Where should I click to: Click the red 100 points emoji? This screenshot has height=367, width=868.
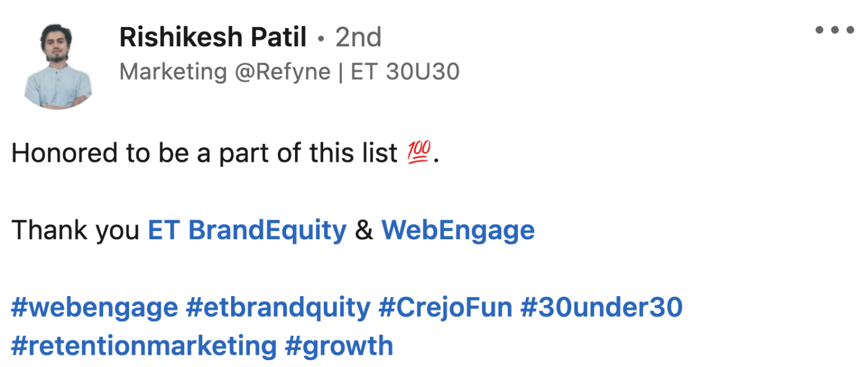[419, 154]
